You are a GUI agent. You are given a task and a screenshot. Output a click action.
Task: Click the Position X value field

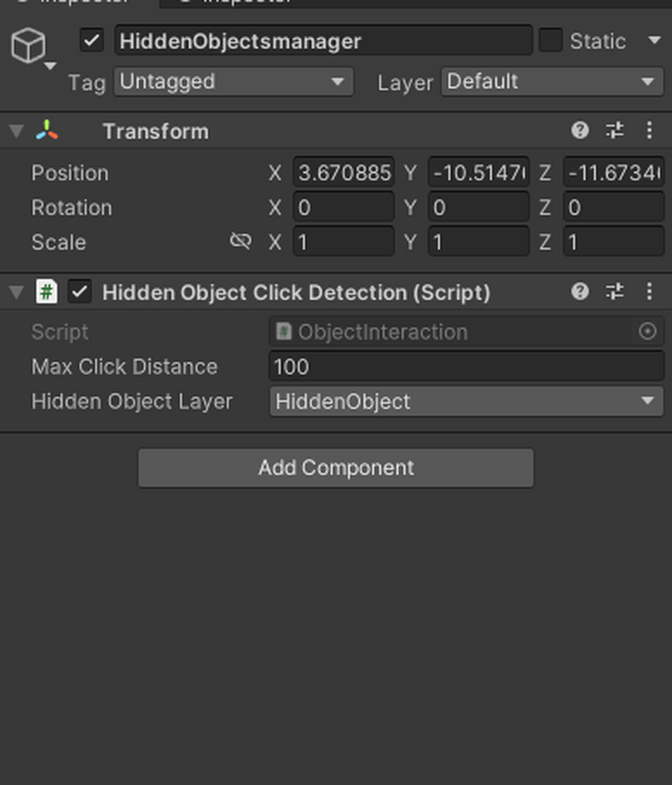pyautogui.click(x=344, y=173)
